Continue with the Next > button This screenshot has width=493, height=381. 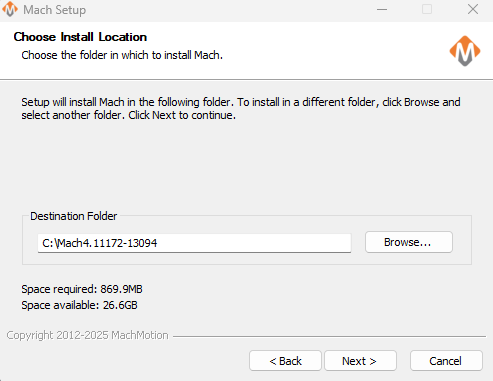click(360, 361)
